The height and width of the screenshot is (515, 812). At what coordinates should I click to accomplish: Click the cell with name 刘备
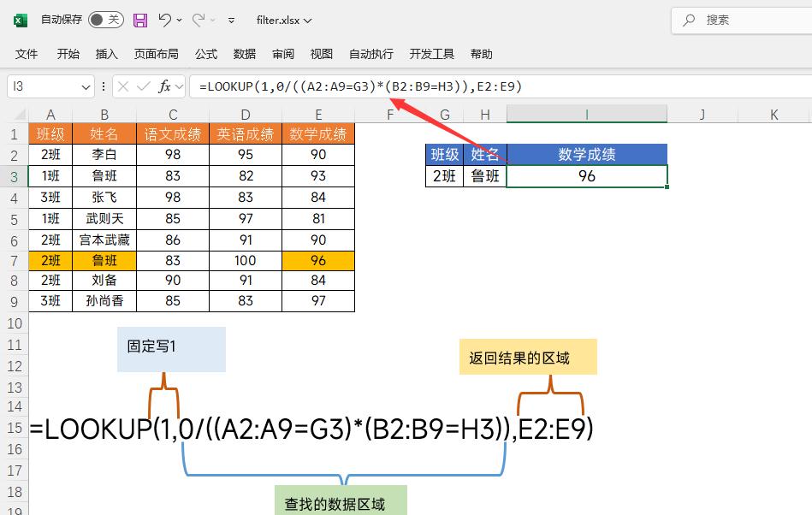point(104,280)
